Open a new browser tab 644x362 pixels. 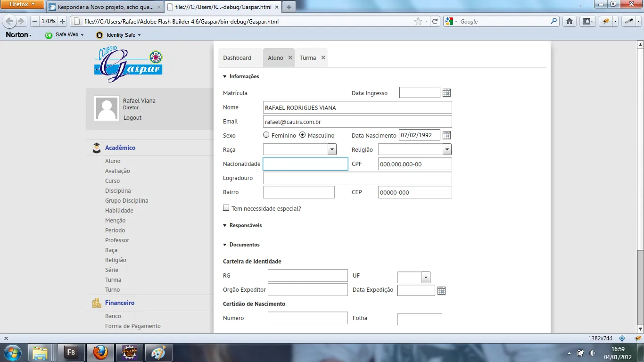pos(289,7)
